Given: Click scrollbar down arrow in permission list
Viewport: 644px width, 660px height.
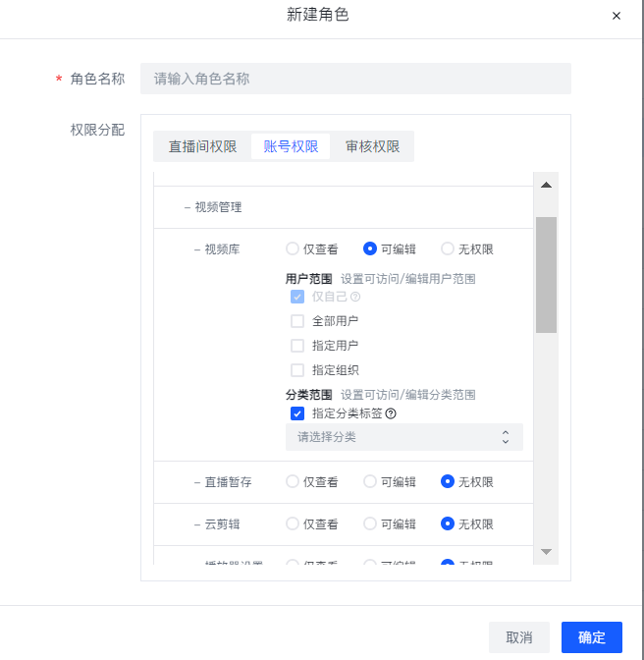Looking at the screenshot, I should click(546, 552).
